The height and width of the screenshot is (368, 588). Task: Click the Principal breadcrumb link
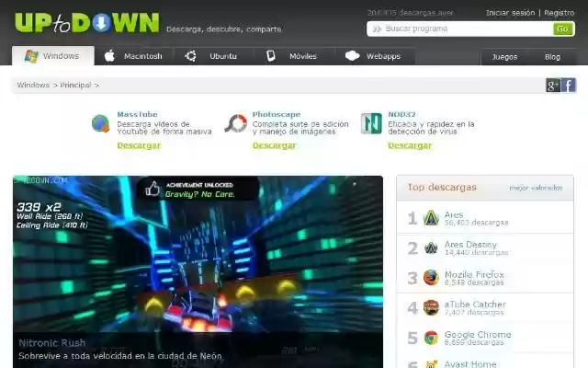(75, 86)
